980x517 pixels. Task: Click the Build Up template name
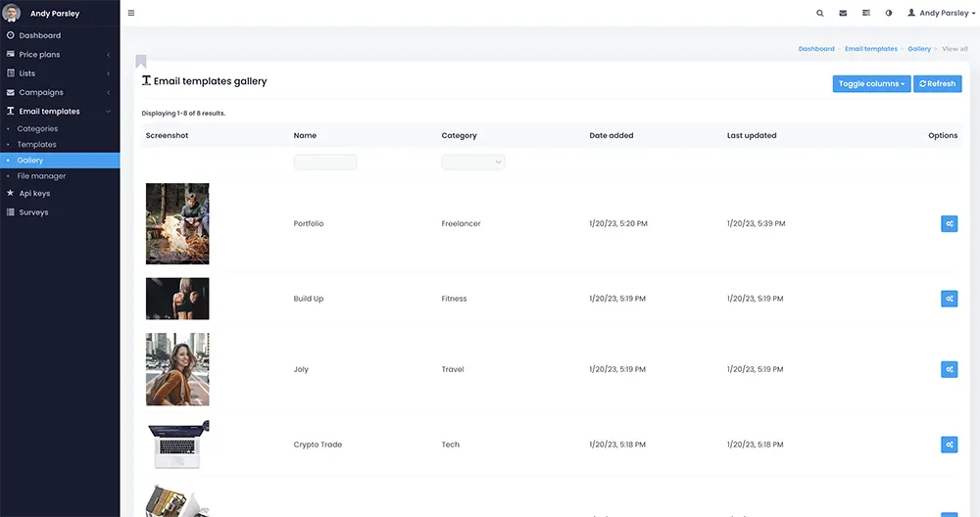[x=309, y=299]
